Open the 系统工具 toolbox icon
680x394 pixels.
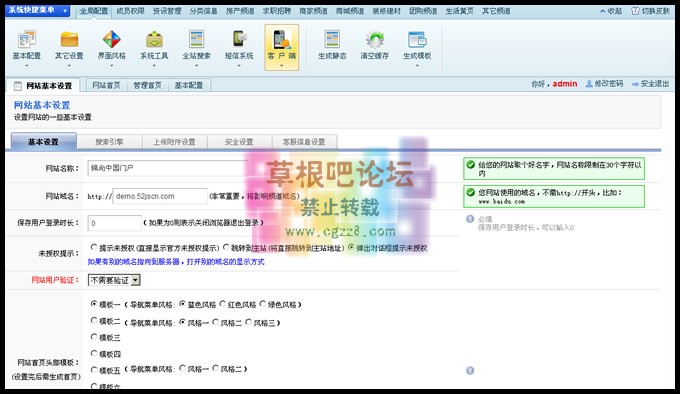coord(154,39)
